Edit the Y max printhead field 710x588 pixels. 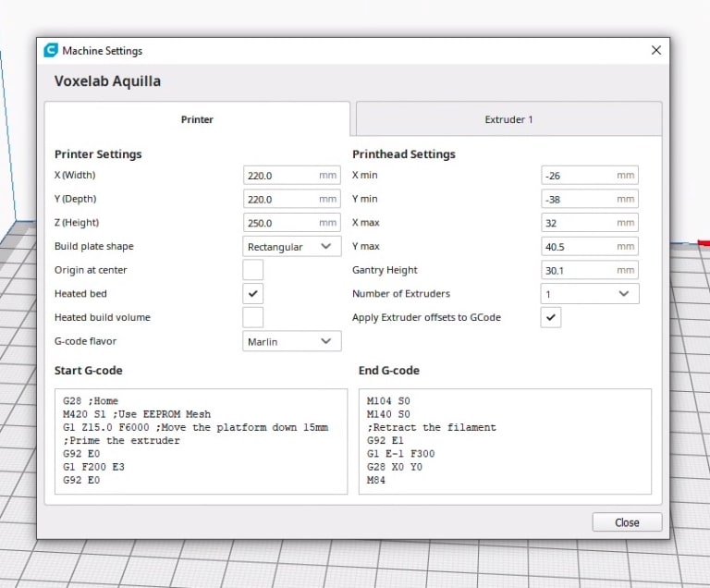(x=590, y=247)
